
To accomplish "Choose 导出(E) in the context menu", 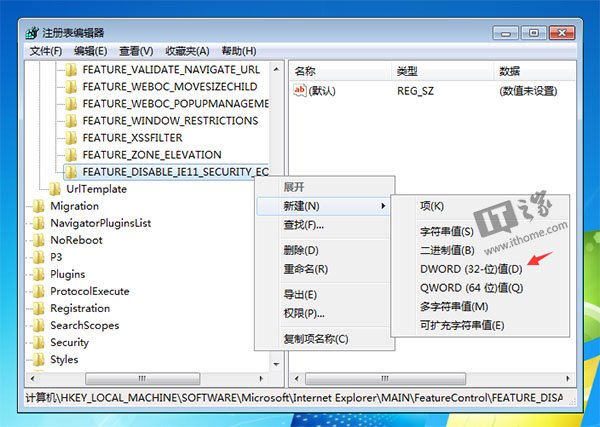I will click(x=325, y=295).
